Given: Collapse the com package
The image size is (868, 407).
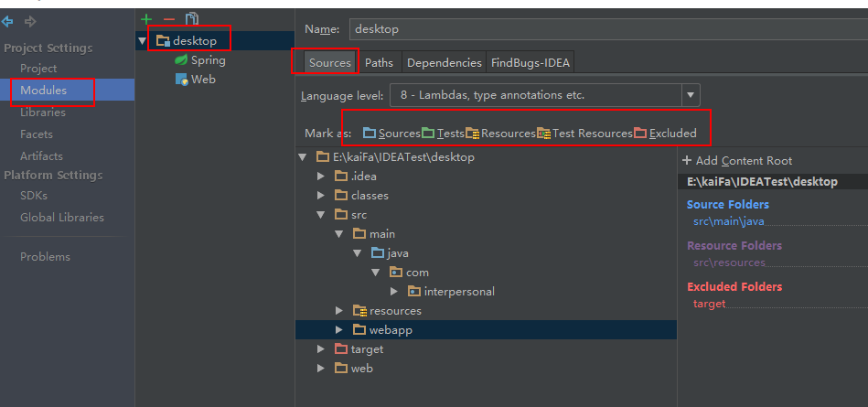Looking at the screenshot, I should point(376,273).
